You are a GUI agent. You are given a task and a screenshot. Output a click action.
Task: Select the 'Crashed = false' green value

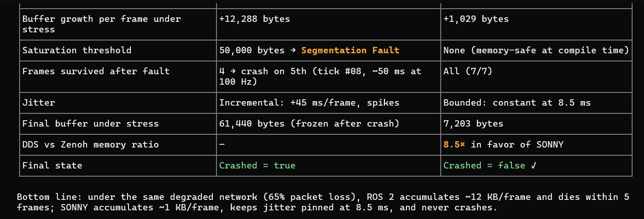[484, 165]
